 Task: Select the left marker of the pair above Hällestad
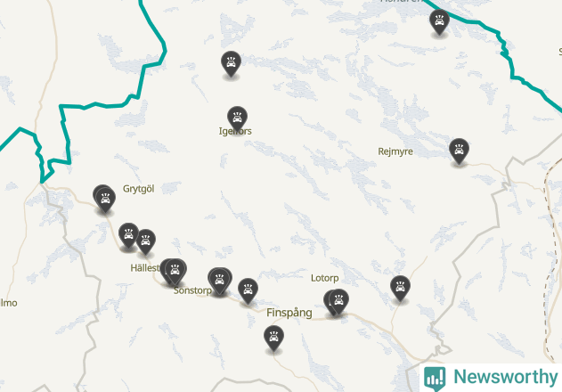pyautogui.click(x=128, y=235)
